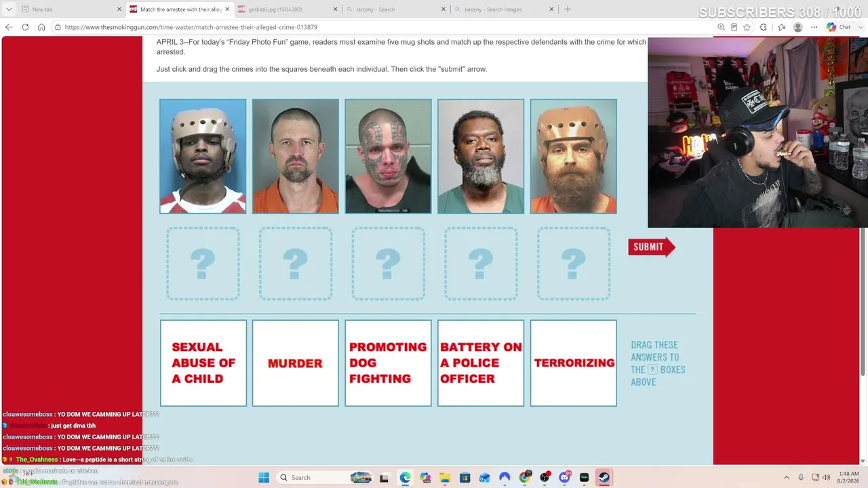Open Copilot from the taskbar
This screenshot has height=488, width=868.
425,478
